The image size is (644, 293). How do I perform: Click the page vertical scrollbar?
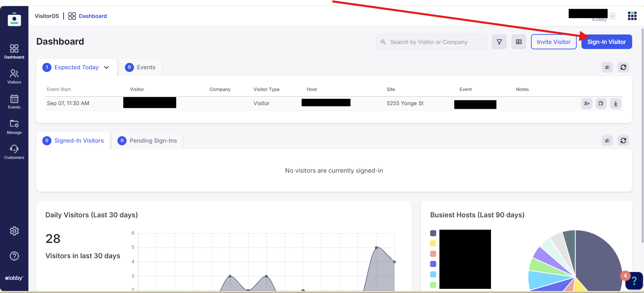[642, 135]
